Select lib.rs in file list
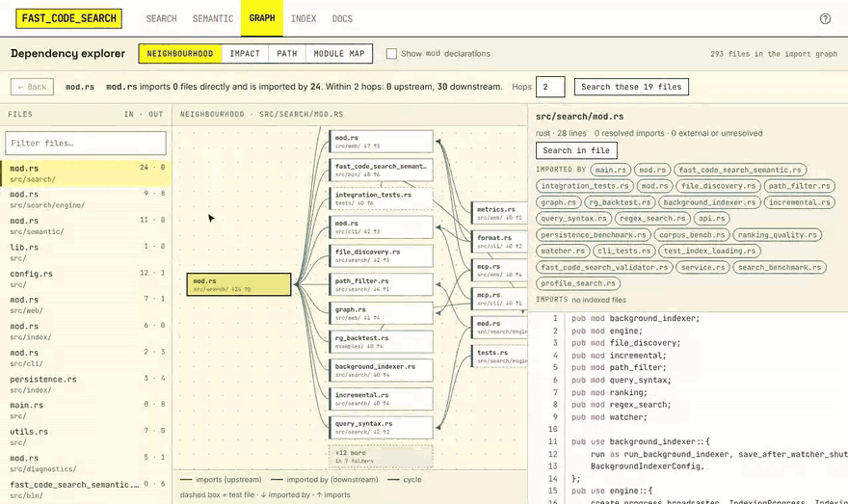This screenshot has height=504, width=848. 86,252
